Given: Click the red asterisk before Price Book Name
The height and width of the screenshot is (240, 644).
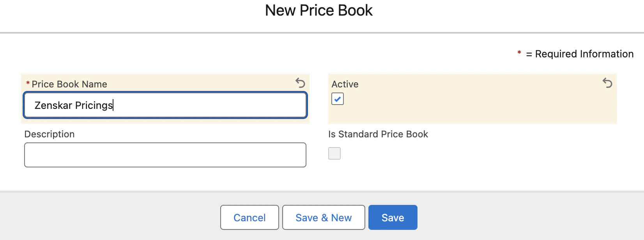Looking at the screenshot, I should pyautogui.click(x=28, y=84).
